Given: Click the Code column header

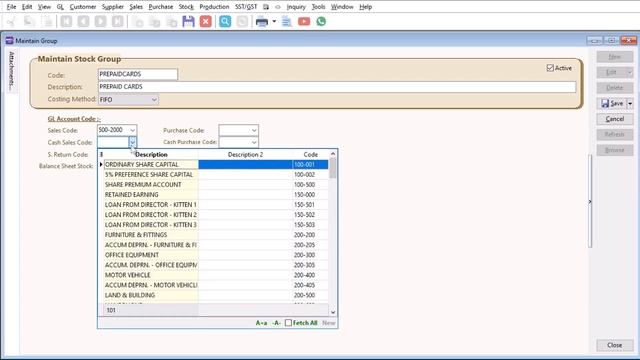Looking at the screenshot, I should click(x=311, y=154).
